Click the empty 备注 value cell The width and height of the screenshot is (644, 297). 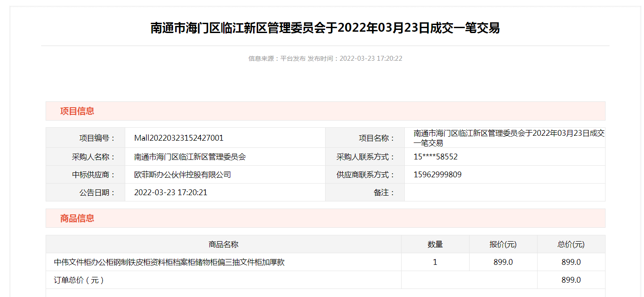click(x=504, y=192)
